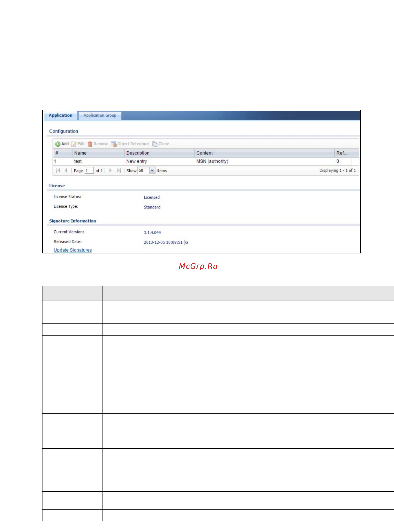Click the 'Standard' license type value
Screen dimensions: 394x532
[152, 207]
